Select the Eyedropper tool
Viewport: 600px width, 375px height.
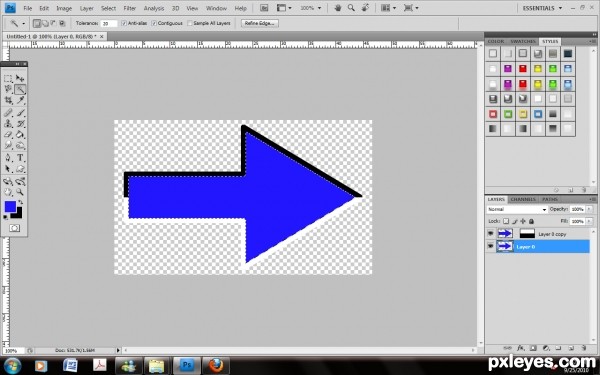click(20, 100)
